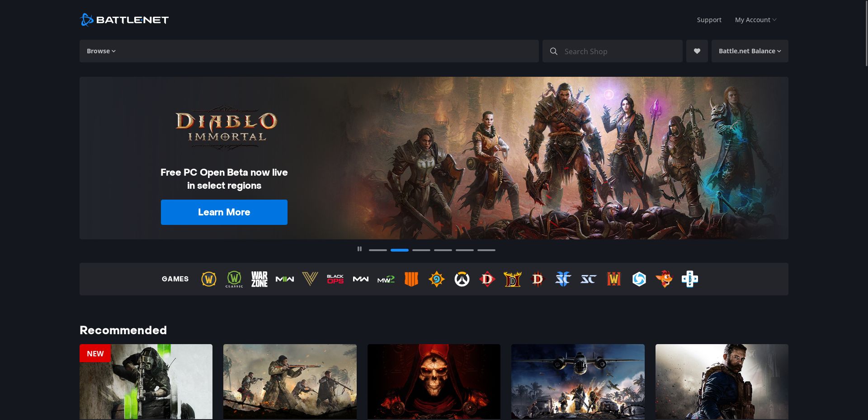Open the Crash Bandicoot game icon

pos(665,279)
